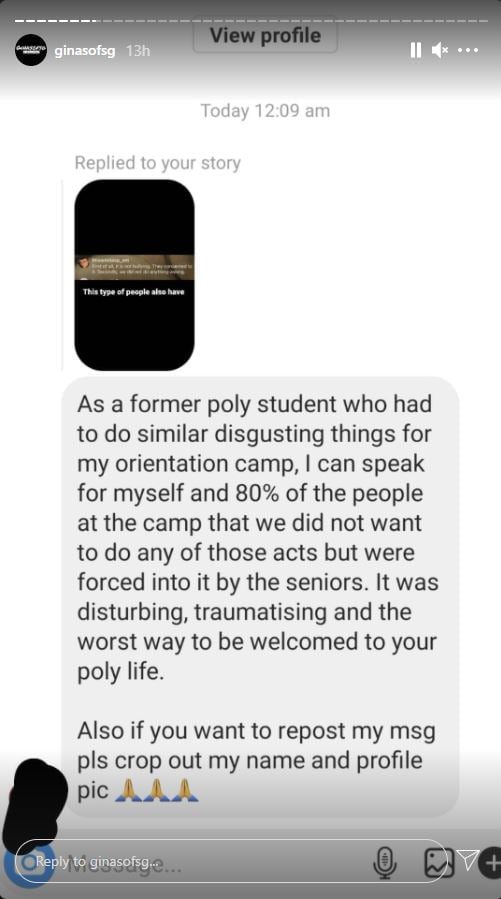This screenshot has height=899, width=501.
Task: Tap the 13h story time indicator
Action: [138, 50]
